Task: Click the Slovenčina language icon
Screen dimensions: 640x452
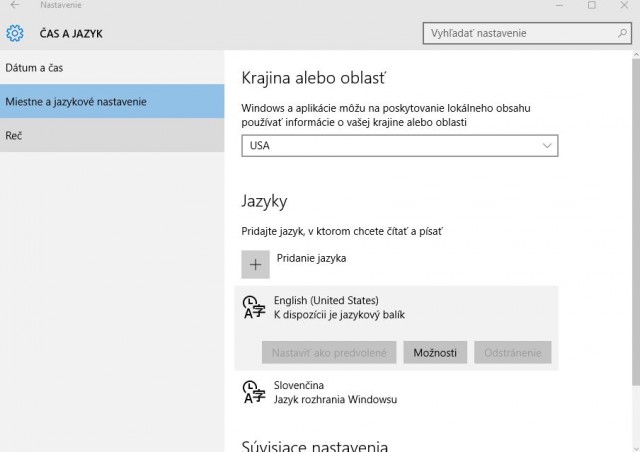Action: (x=254, y=392)
